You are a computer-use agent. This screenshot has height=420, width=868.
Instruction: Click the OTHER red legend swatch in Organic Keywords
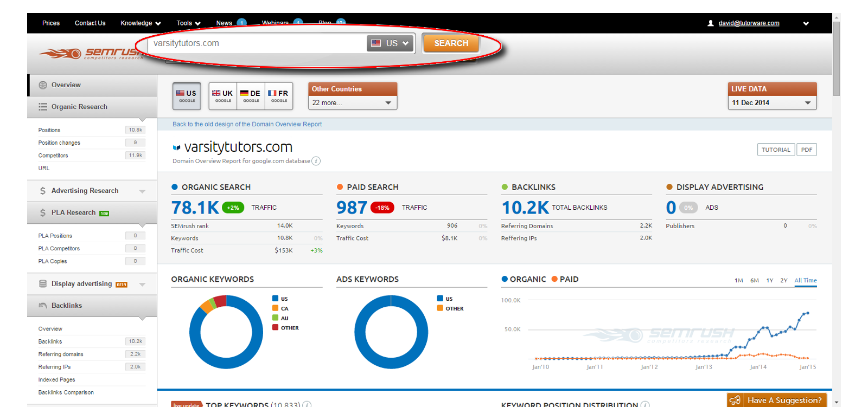point(276,327)
